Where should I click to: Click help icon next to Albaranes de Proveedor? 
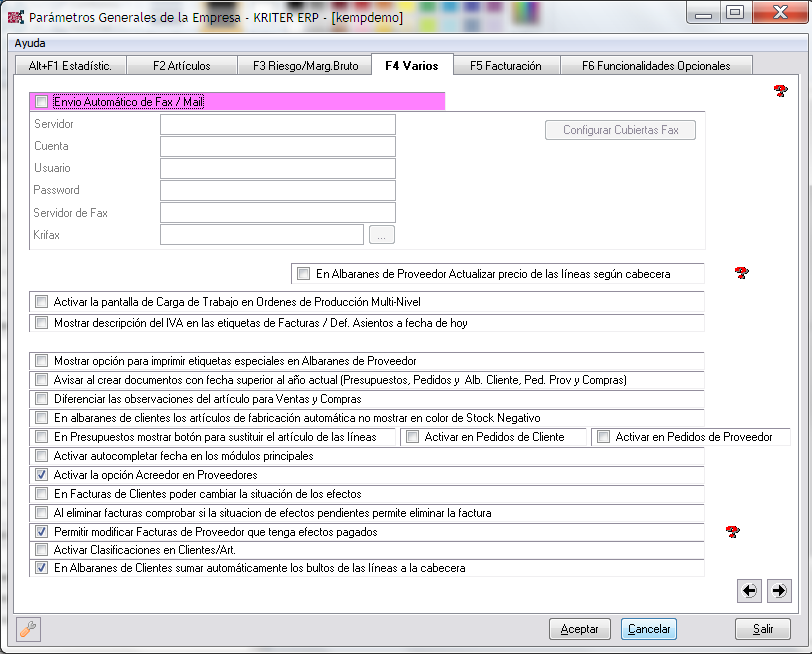pyautogui.click(x=741, y=273)
